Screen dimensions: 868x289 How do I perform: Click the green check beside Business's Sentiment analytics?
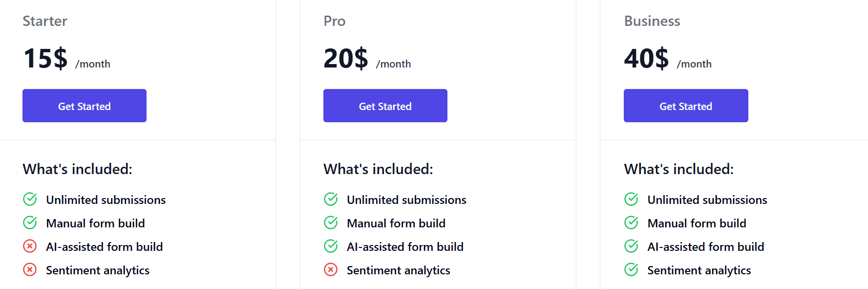point(632,270)
